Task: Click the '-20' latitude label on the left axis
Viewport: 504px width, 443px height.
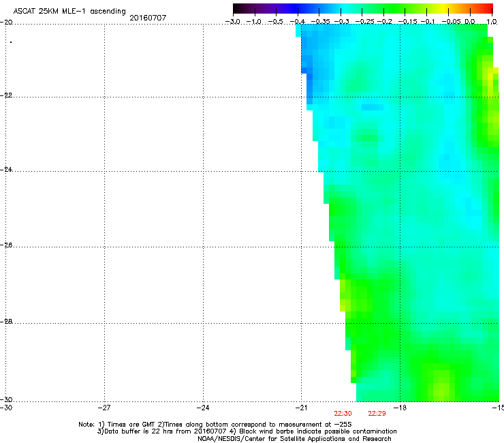Action: (6, 22)
